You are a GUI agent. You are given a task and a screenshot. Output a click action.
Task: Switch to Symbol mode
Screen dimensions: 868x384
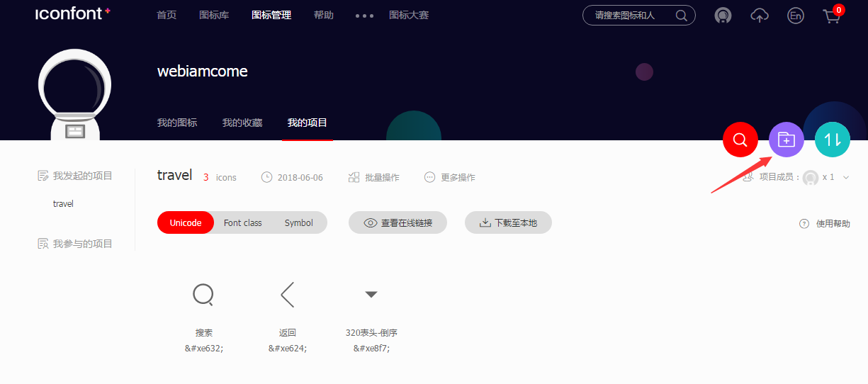tap(298, 222)
